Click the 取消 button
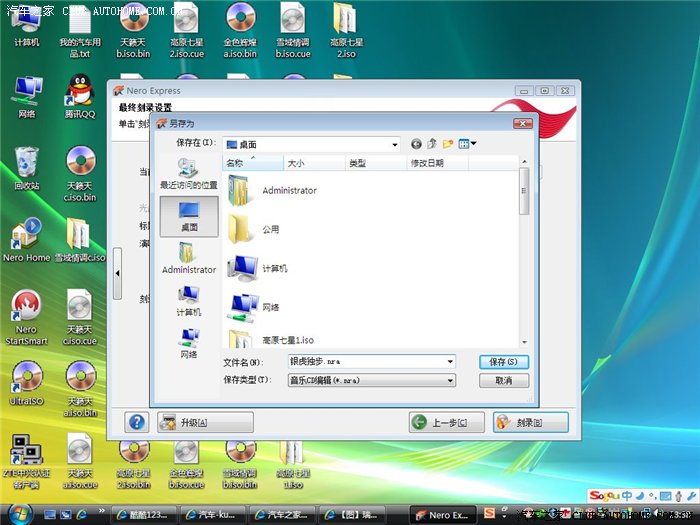This screenshot has width=700, height=525. tap(504, 380)
